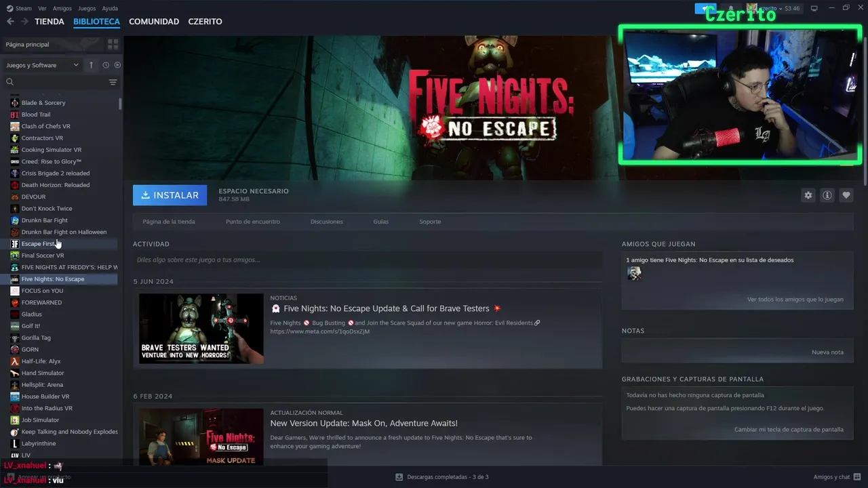868x488 pixels.
Task: Toggle the ready-to-play filter icon
Action: (117, 65)
